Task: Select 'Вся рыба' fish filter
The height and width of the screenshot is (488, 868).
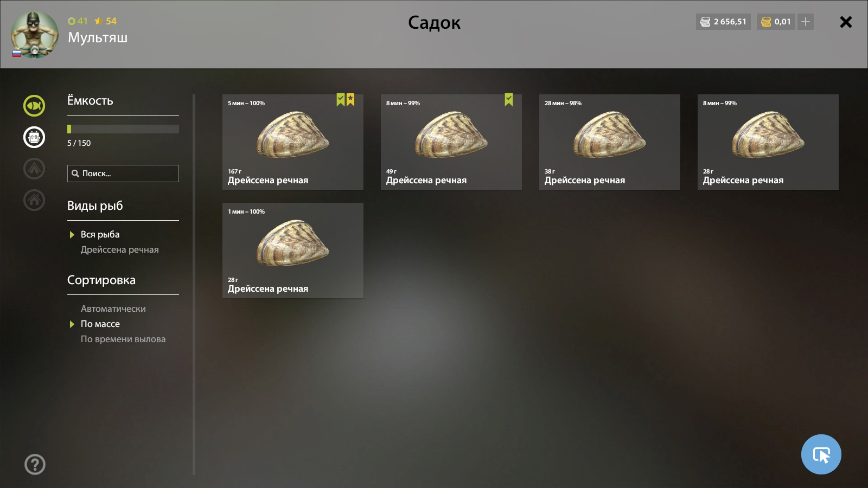Action: coord(100,234)
